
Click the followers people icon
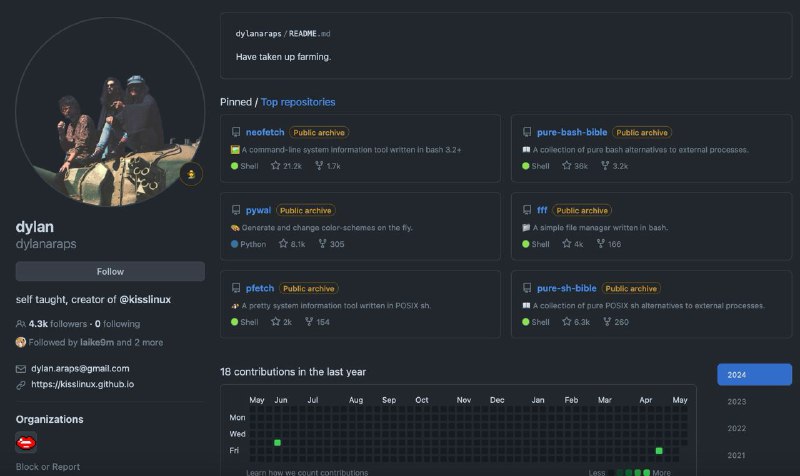coord(21,324)
